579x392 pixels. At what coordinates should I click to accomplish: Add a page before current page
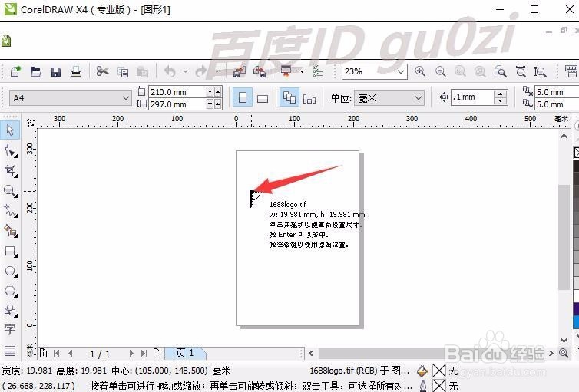(x=43, y=353)
